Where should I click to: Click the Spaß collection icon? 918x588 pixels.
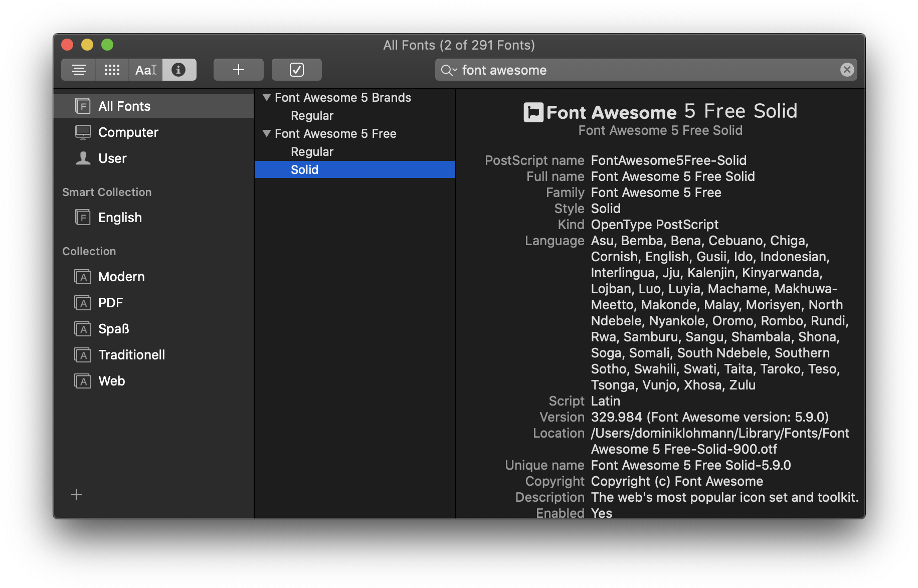click(83, 328)
